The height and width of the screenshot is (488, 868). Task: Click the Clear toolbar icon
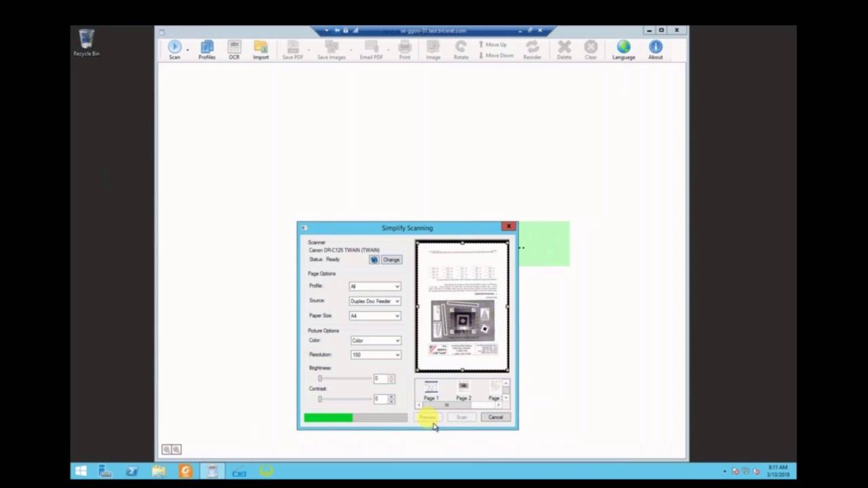click(x=591, y=49)
